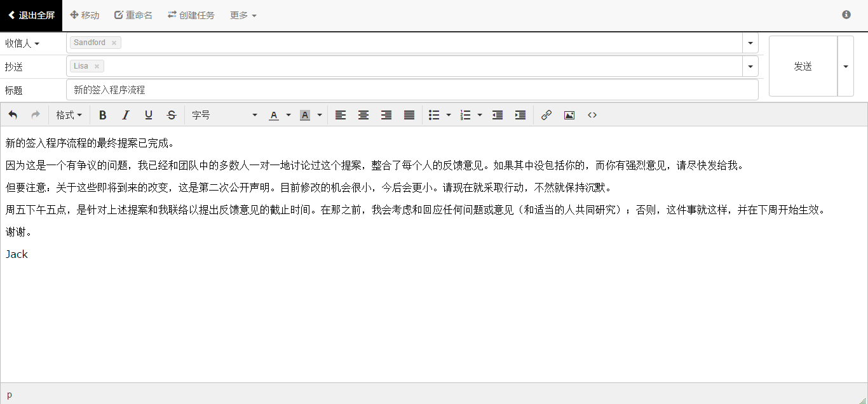Image resolution: width=868 pixels, height=404 pixels.
Task: Click the 重命名 rename option
Action: click(133, 15)
